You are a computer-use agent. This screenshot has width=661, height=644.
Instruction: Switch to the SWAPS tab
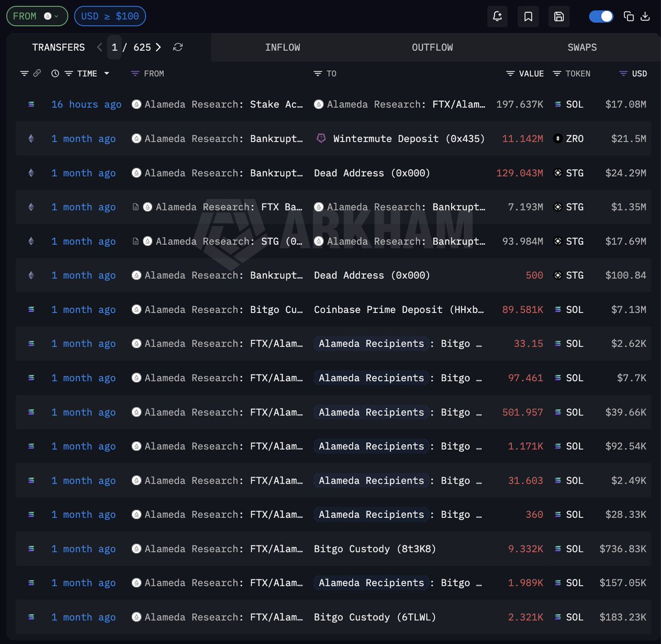coord(582,47)
